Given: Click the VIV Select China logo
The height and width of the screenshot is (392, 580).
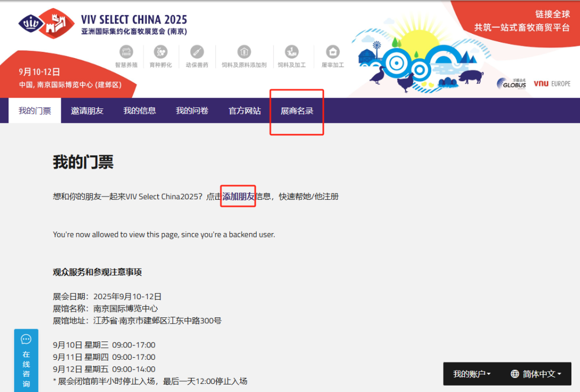Looking at the screenshot, I should (x=47, y=23).
